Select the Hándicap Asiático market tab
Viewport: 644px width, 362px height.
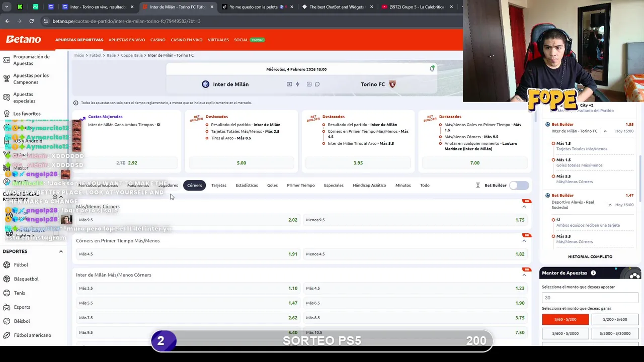[369, 186]
